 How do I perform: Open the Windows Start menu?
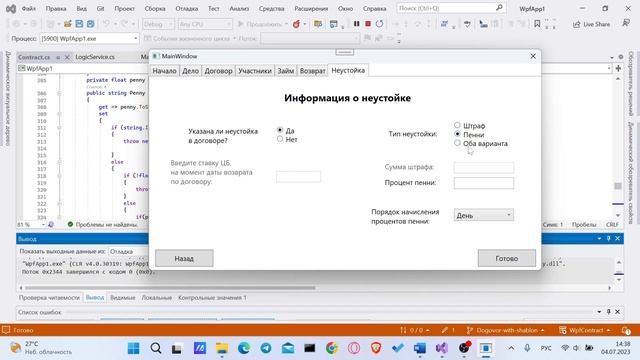(133, 348)
